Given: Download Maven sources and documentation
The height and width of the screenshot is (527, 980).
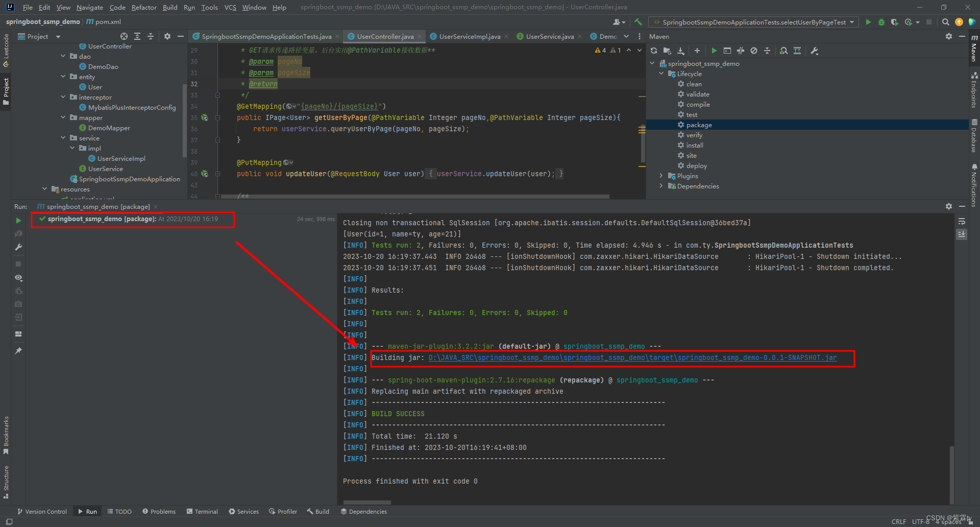Looking at the screenshot, I should tap(681, 51).
